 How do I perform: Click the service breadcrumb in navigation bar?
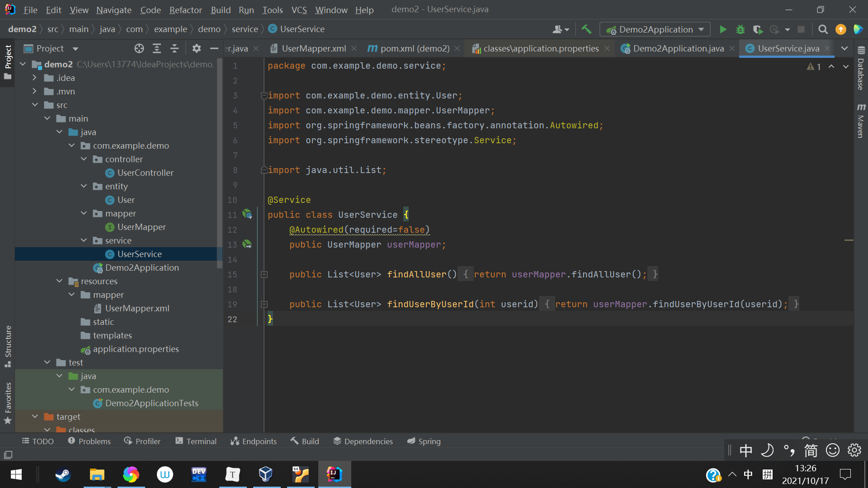[x=245, y=29]
